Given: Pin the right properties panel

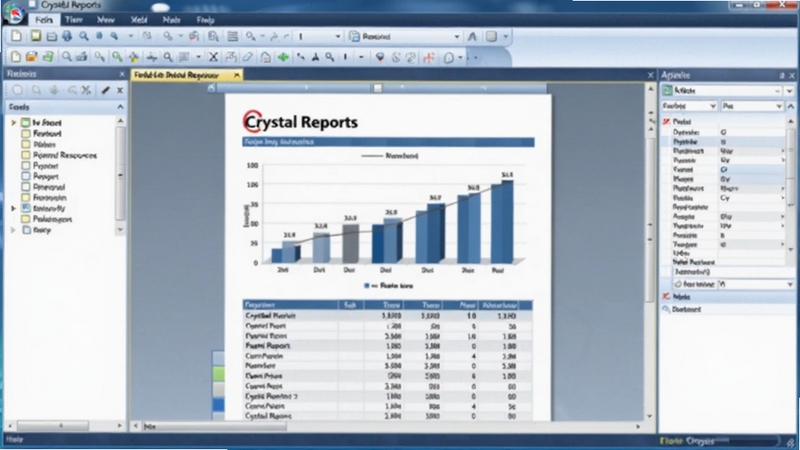Looking at the screenshot, I should pos(782,76).
